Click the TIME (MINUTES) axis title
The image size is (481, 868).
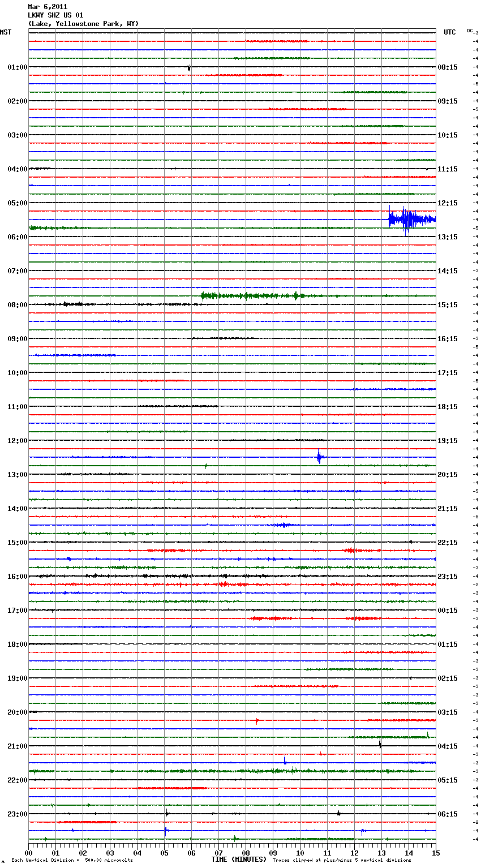pos(239,860)
